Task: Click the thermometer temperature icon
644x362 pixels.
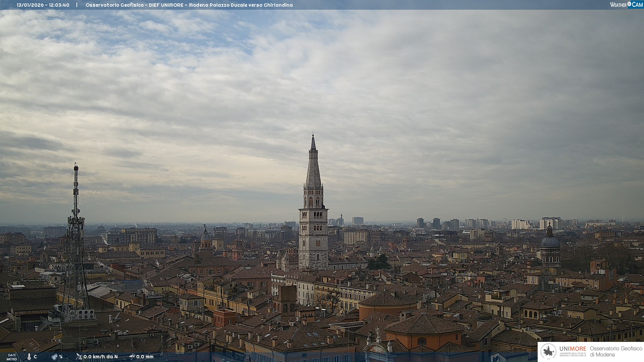Action: tap(29, 357)
